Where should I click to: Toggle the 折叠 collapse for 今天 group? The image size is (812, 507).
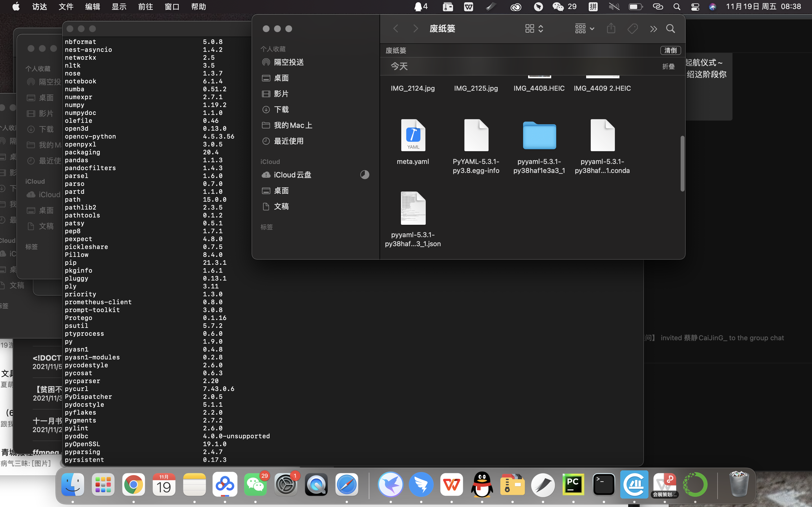pos(668,66)
